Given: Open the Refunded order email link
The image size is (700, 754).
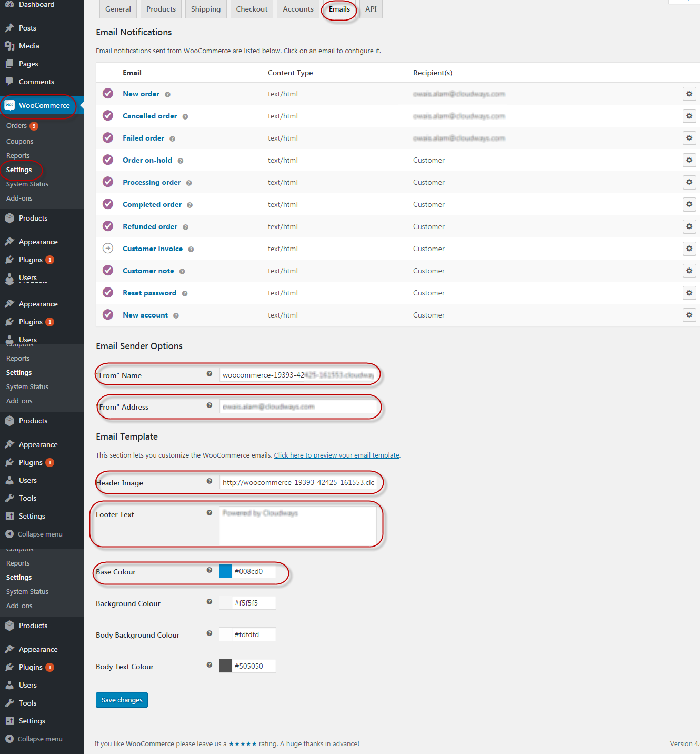Looking at the screenshot, I should [x=150, y=226].
